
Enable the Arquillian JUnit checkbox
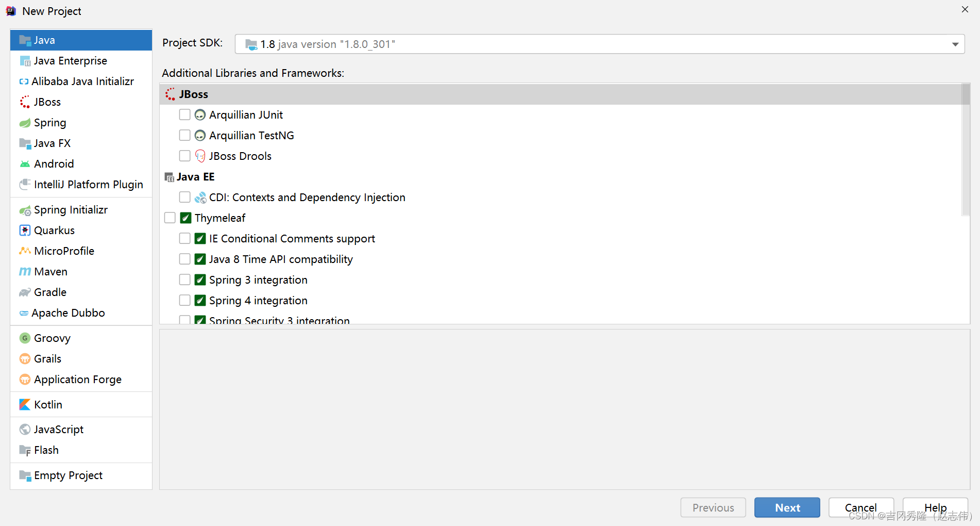coord(185,114)
